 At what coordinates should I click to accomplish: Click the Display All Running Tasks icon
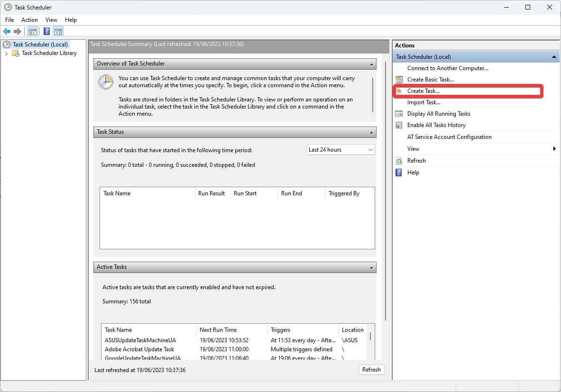pos(399,114)
